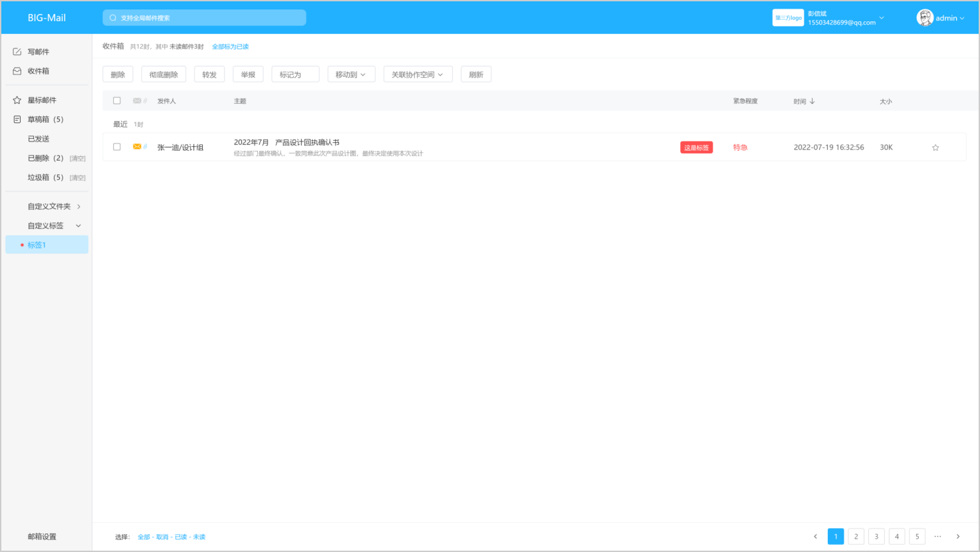The height and width of the screenshot is (552, 980).
Task: Select 标签1 in the sidebar
Action: [37, 245]
